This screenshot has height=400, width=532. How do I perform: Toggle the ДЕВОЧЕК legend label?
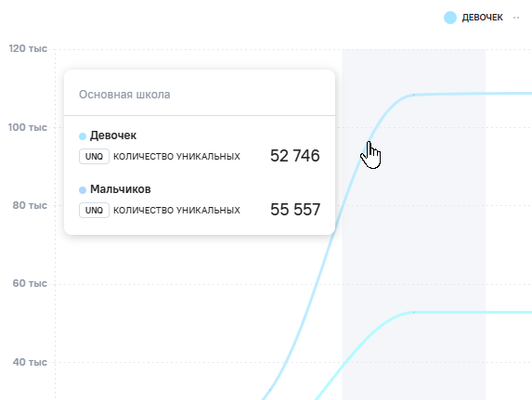click(x=482, y=18)
